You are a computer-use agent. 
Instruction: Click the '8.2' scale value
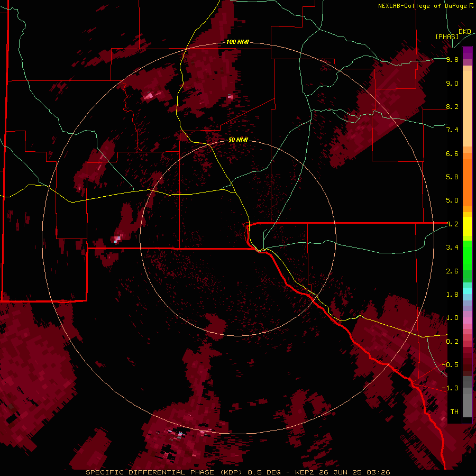[x=452, y=106]
